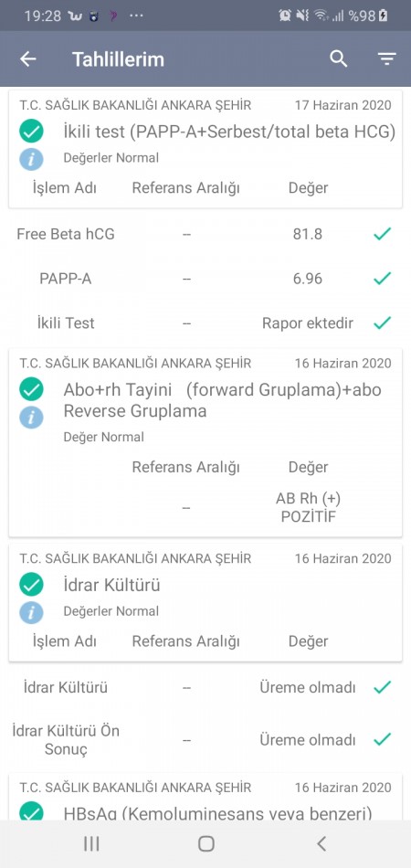
Task: Open recent apps from the navigation bar
Action: [x=91, y=843]
